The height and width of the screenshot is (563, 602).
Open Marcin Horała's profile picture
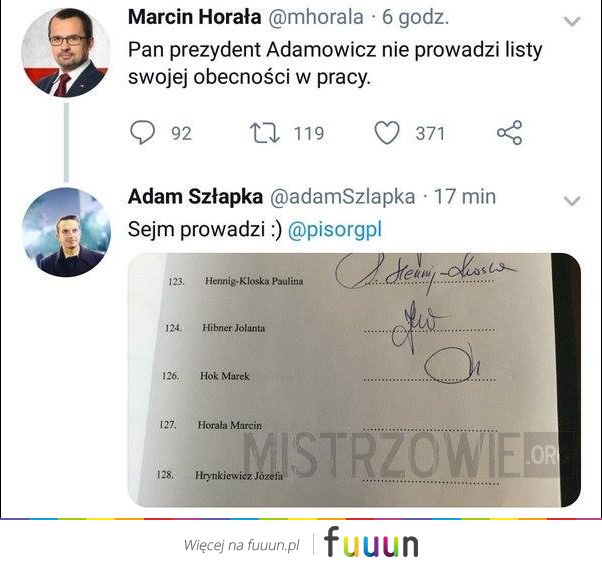pos(66,52)
